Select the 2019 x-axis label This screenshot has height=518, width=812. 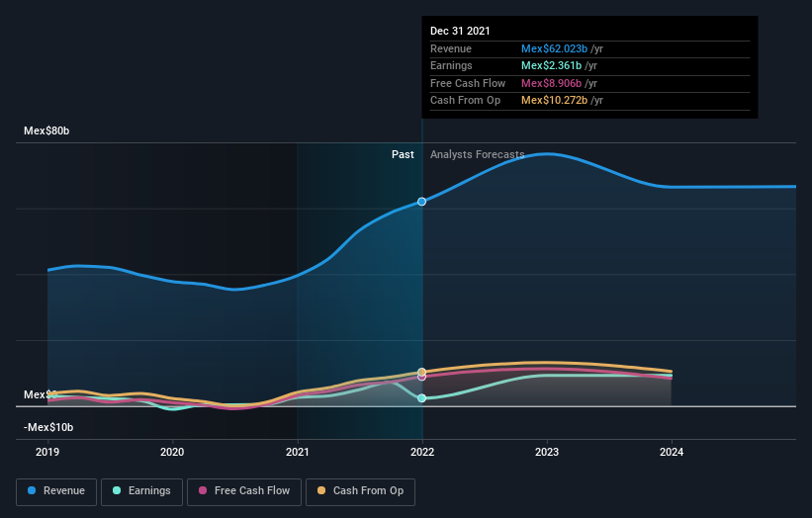tap(47, 452)
